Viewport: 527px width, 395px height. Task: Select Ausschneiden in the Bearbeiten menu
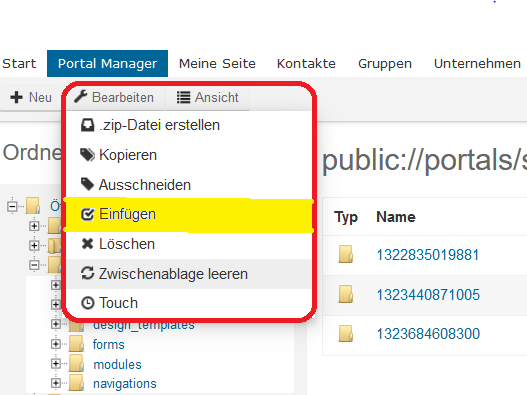(189, 185)
